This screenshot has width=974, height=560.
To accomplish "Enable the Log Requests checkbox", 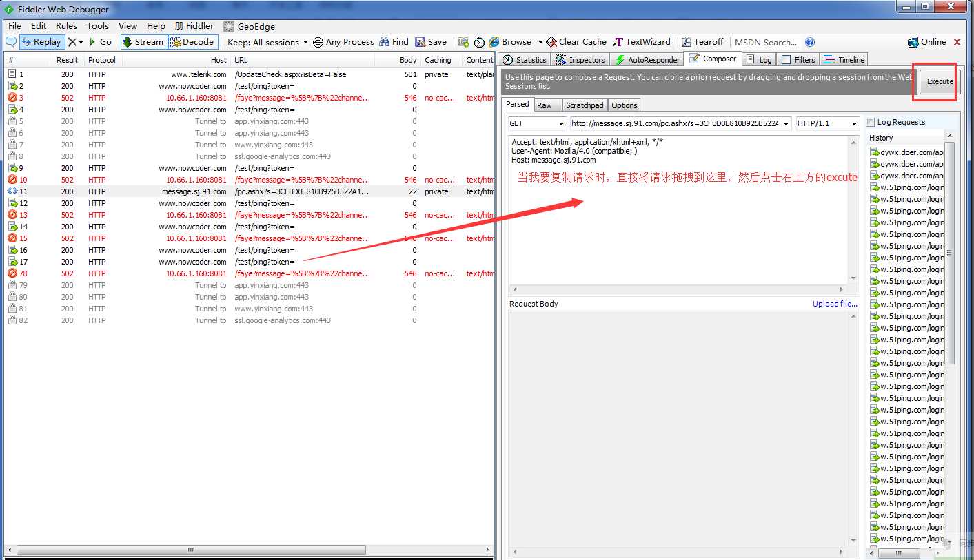I will tap(871, 122).
